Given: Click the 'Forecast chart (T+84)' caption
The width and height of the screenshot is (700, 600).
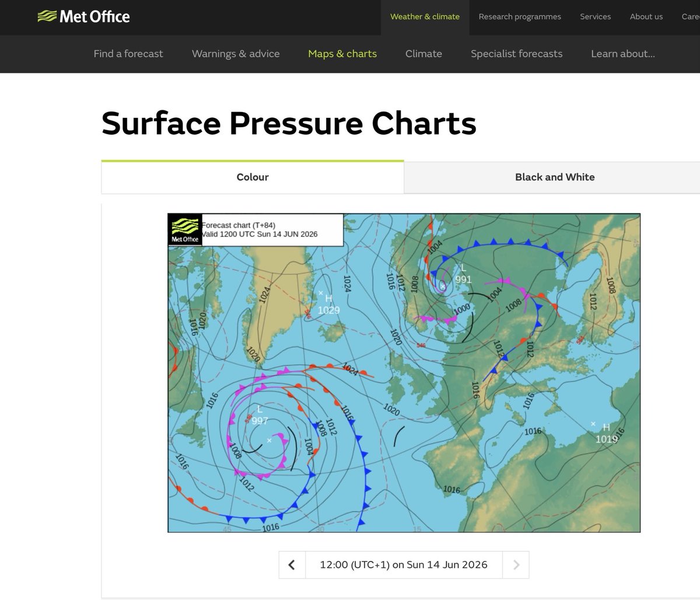Looking at the screenshot, I should click(239, 225).
